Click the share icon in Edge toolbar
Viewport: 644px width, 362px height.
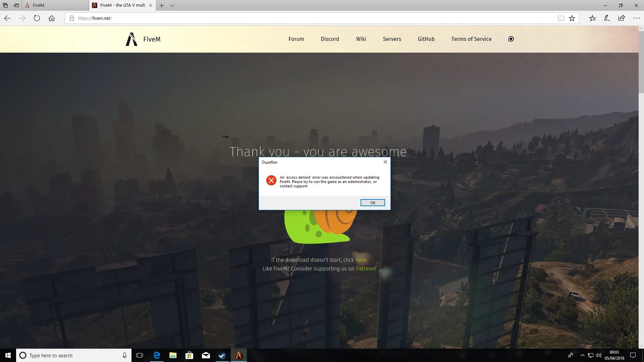tap(622, 18)
